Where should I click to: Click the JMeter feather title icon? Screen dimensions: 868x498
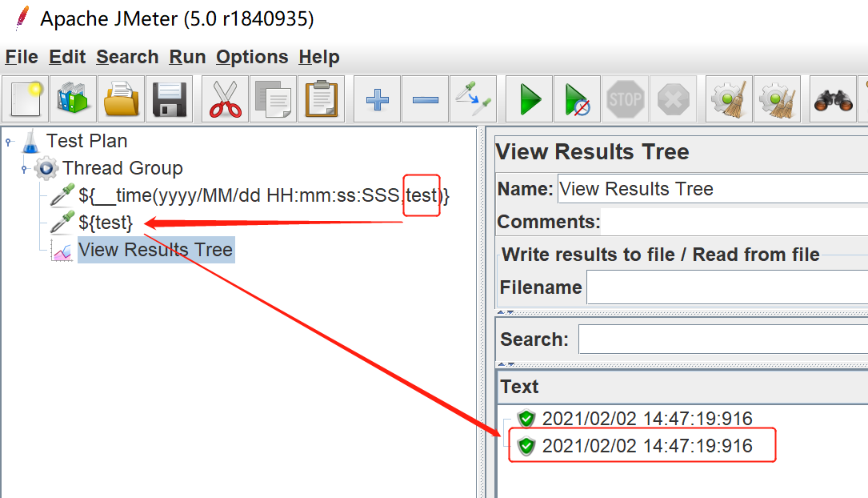[x=22, y=18]
